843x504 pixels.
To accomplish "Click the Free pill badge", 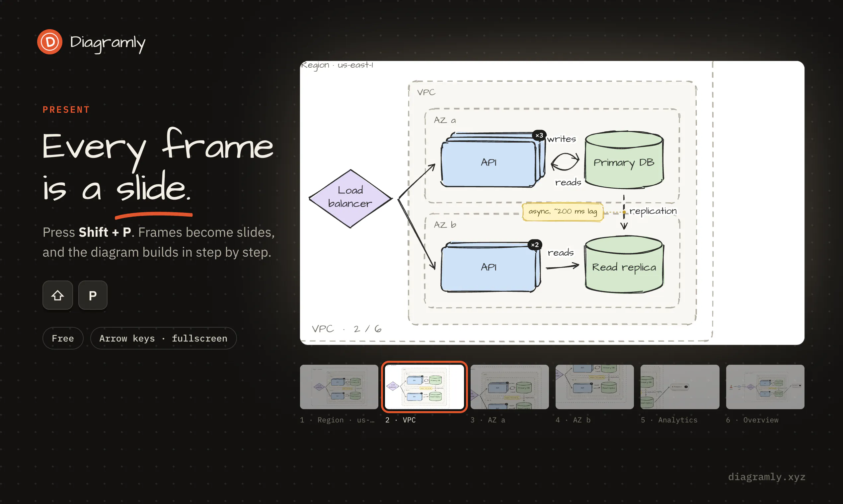I will coord(63,338).
